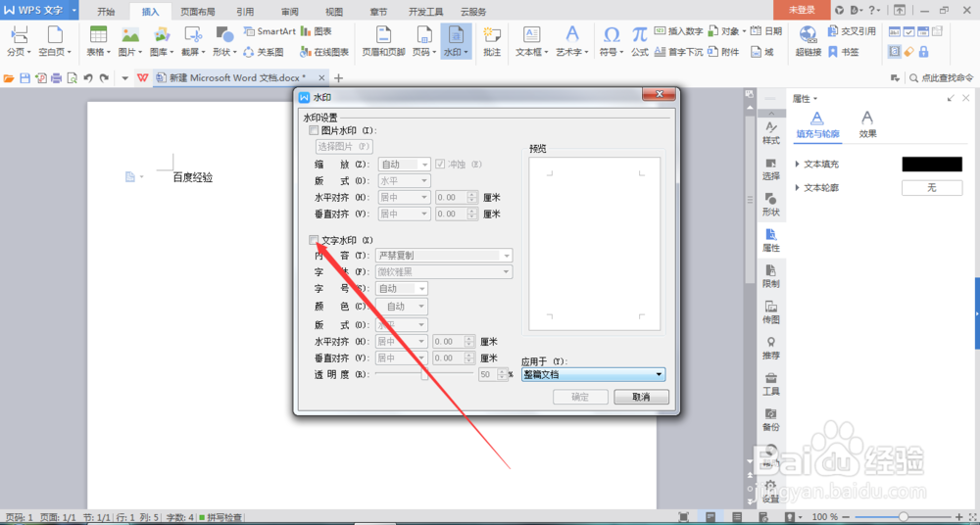Viewport: 980px width, 525px height.
Task: Open the 应用于 apply-to dropdown
Action: pos(593,374)
